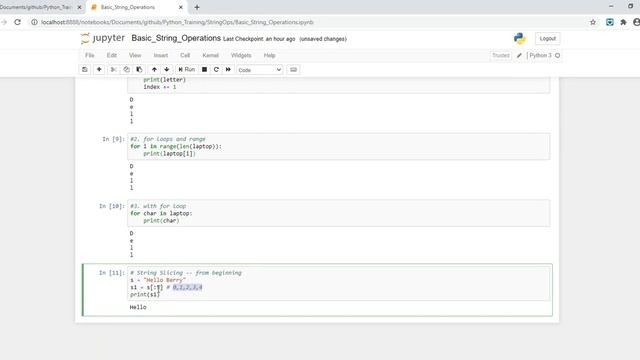
Task: Click the blue extension icon beside the star
Action: 610,22
